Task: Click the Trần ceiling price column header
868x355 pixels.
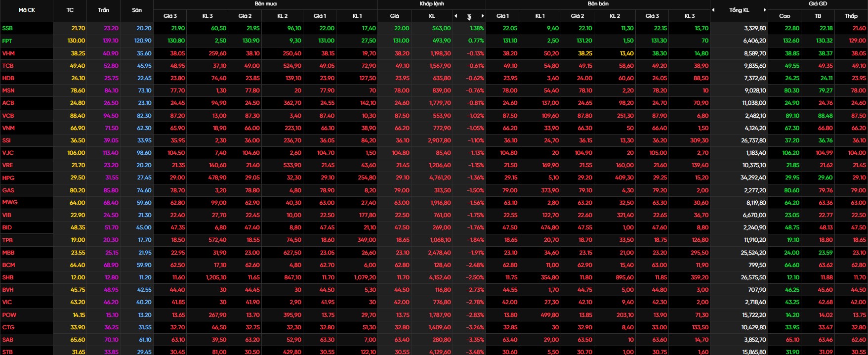Action: pos(104,10)
